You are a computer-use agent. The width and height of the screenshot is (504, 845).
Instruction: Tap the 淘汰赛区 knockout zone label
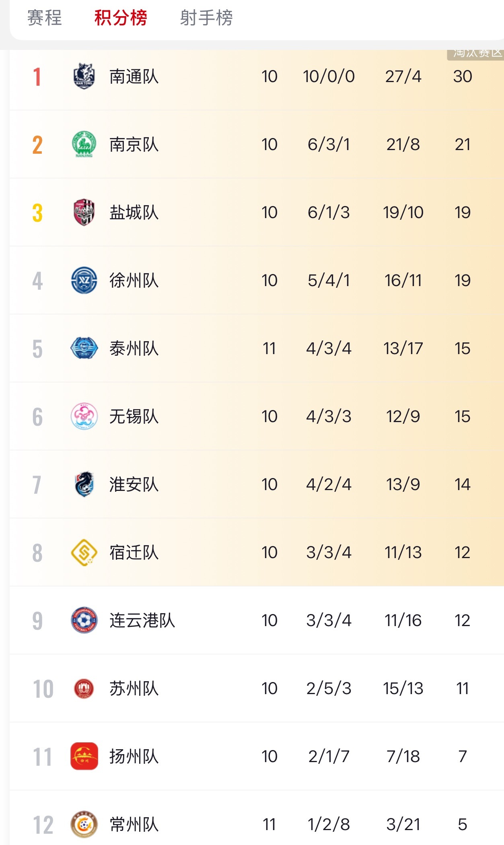coord(475,55)
